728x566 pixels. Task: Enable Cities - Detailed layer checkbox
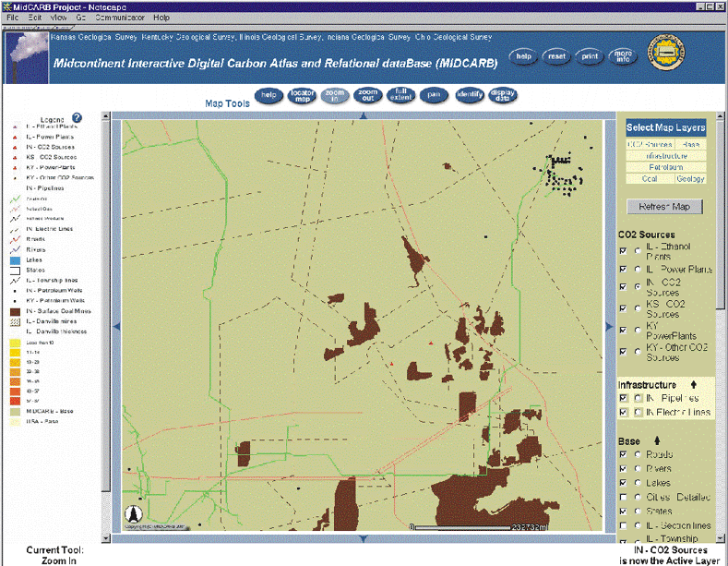pyautogui.click(x=623, y=498)
